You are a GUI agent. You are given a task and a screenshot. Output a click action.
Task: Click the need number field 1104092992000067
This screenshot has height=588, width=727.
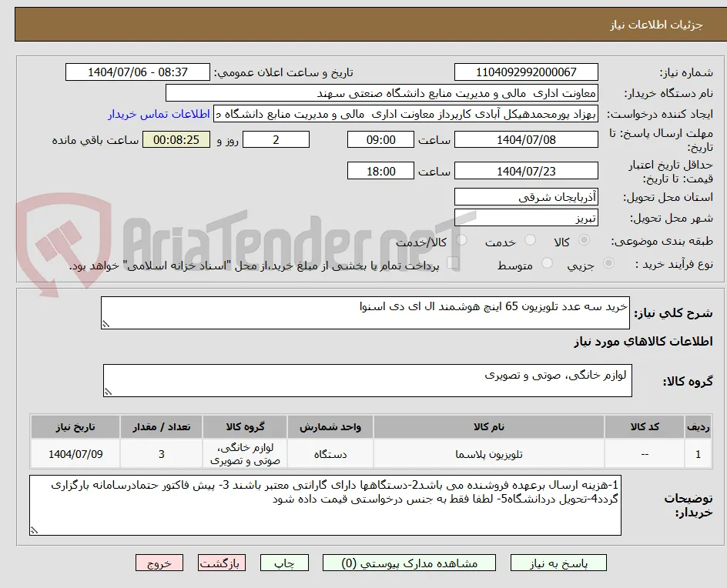526,72
